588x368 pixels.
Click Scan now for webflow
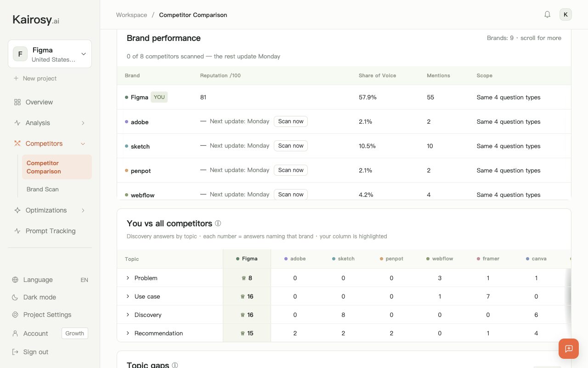point(291,195)
